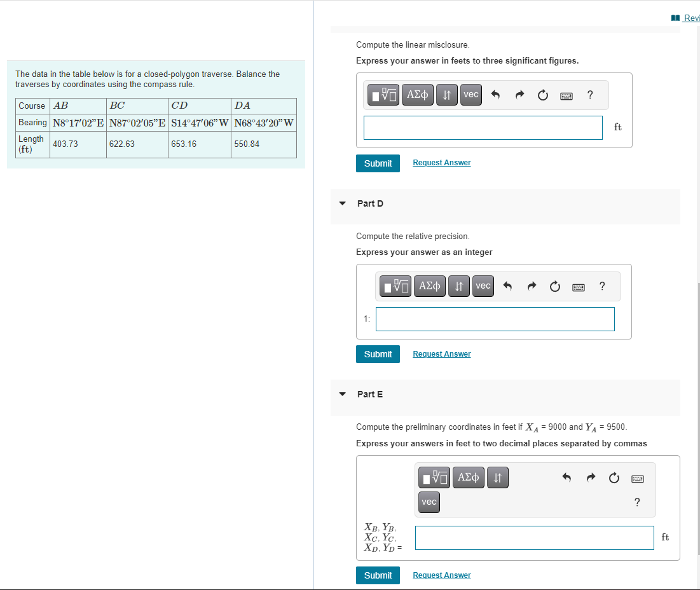The height and width of the screenshot is (590, 700).
Task: Select the arrows palette icon in Part C toolbar
Action: click(446, 94)
